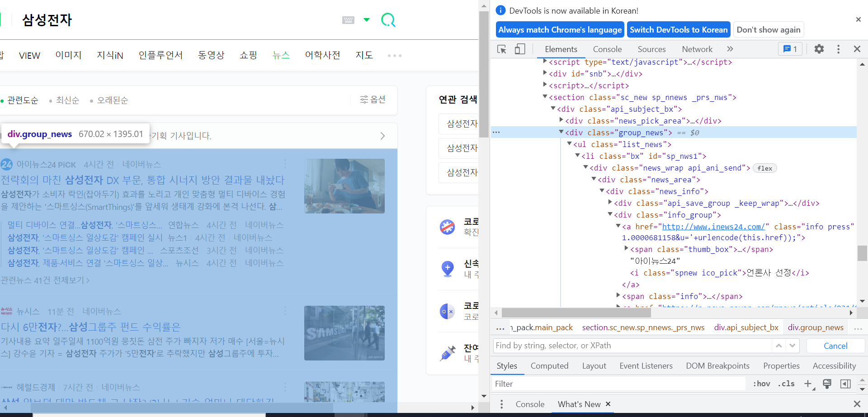Collapse the div api_subject_bx node
The height and width of the screenshot is (417, 868).
[x=553, y=108]
